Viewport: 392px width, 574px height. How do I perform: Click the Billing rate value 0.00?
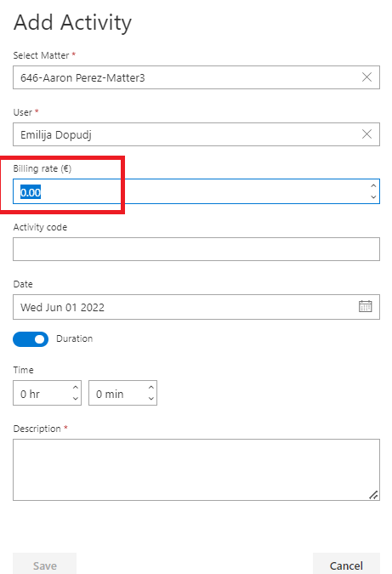click(x=31, y=192)
